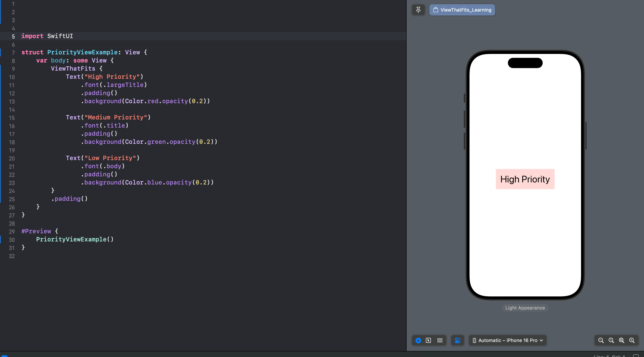Zoom out of the preview canvas
The width and height of the screenshot is (644, 357).
click(x=601, y=340)
